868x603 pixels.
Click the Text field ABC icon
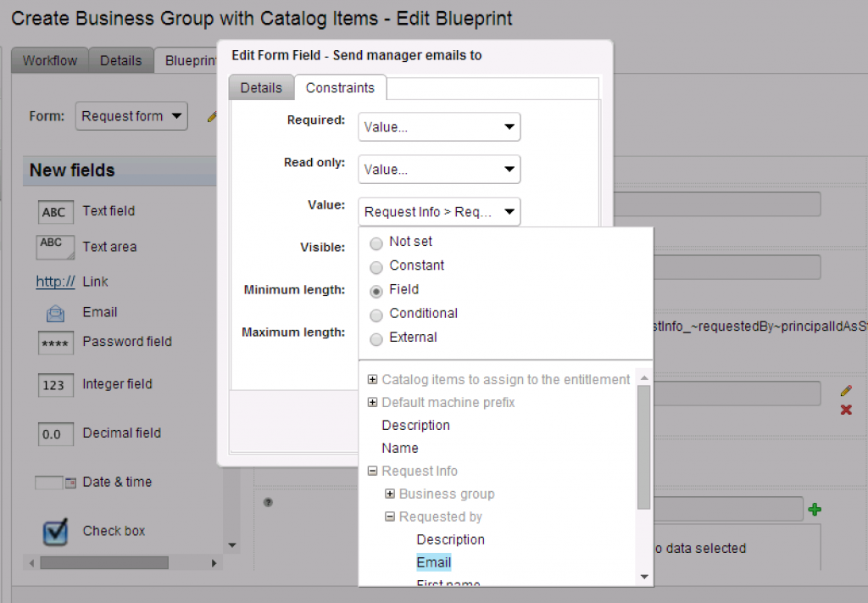[x=53, y=212]
